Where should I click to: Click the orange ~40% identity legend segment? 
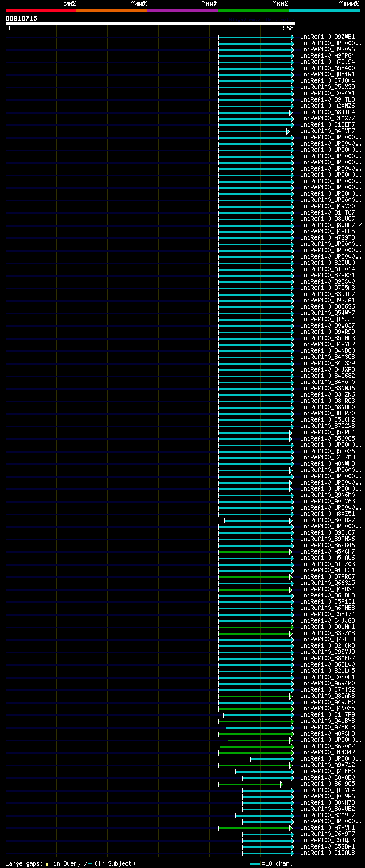coord(112,10)
